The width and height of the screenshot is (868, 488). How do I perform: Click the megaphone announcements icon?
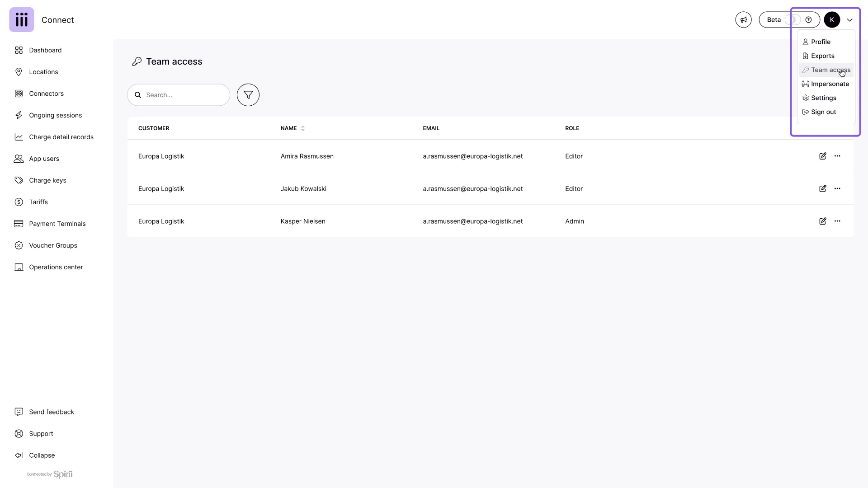743,20
